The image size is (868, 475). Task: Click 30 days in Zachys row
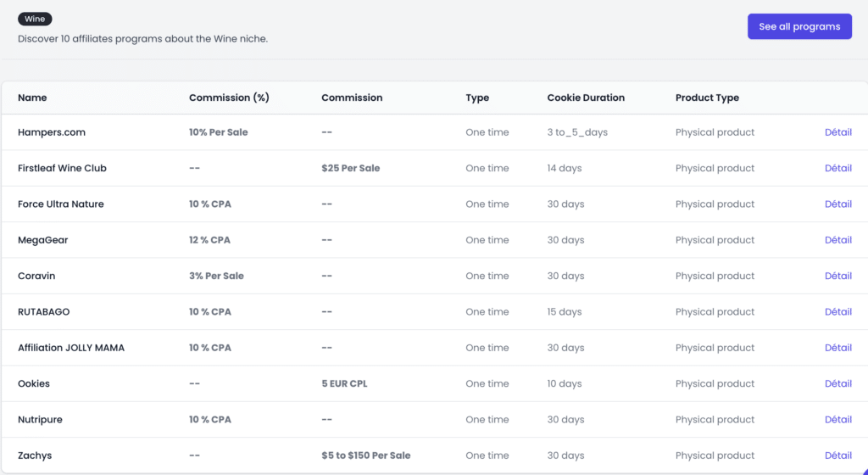pos(565,455)
